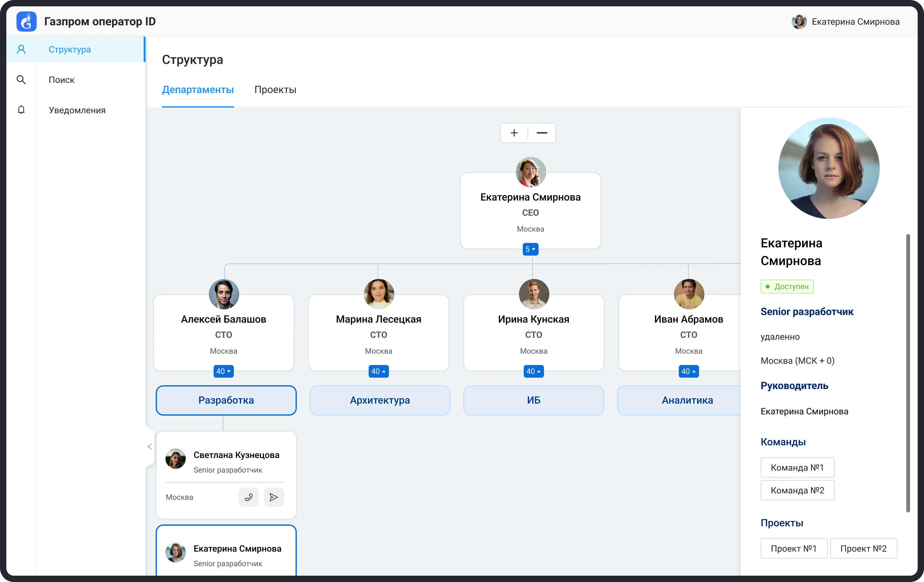Viewport: 924px width, 582px height.
Task: Click the Доступен status badge
Action: pos(787,287)
